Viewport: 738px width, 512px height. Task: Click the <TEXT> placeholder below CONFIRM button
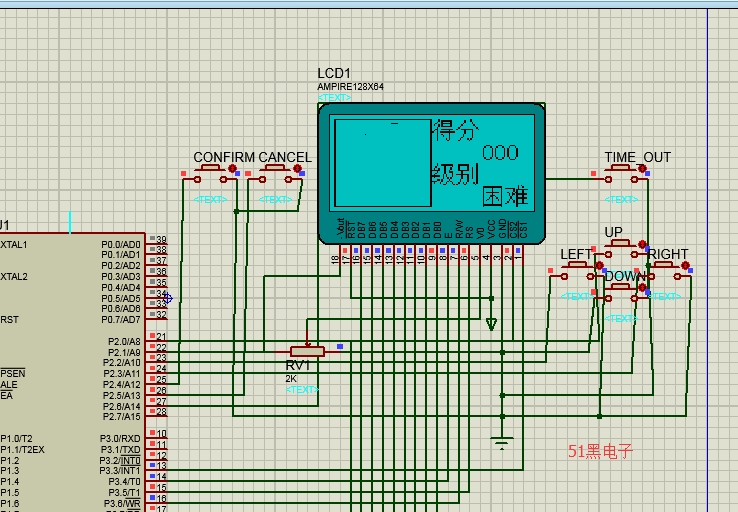coord(210,200)
